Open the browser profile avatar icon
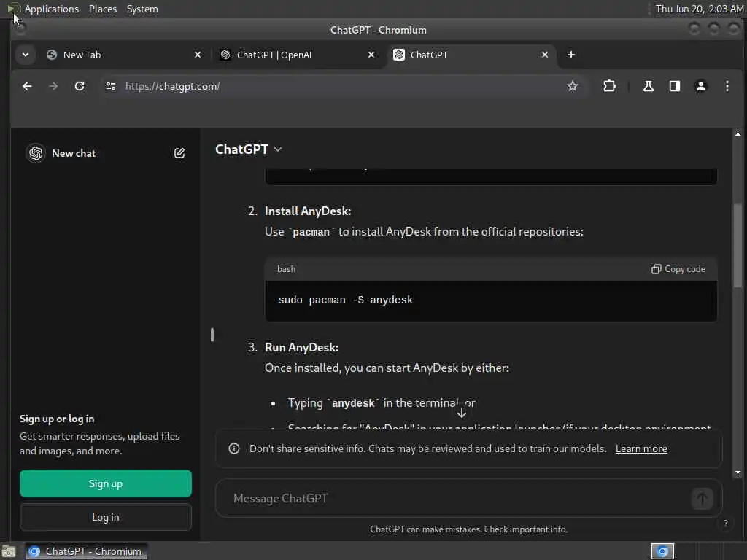Screen dimensions: 747x560 click(701, 86)
